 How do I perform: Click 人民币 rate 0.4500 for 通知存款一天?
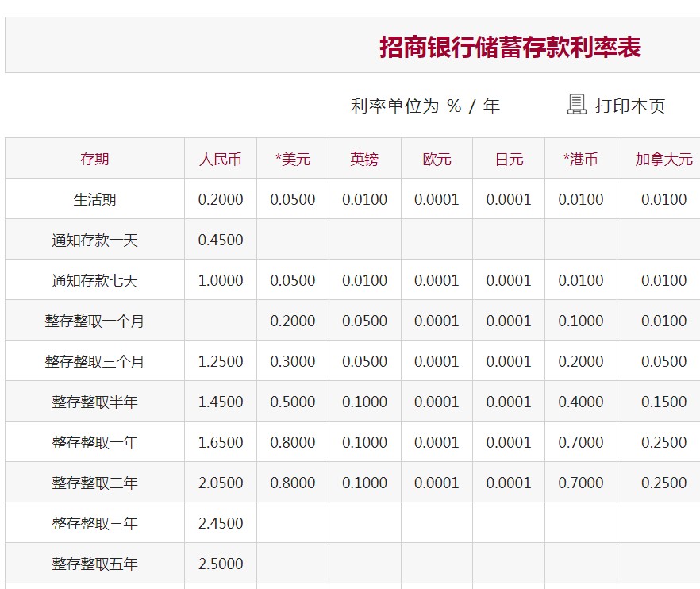(x=221, y=240)
